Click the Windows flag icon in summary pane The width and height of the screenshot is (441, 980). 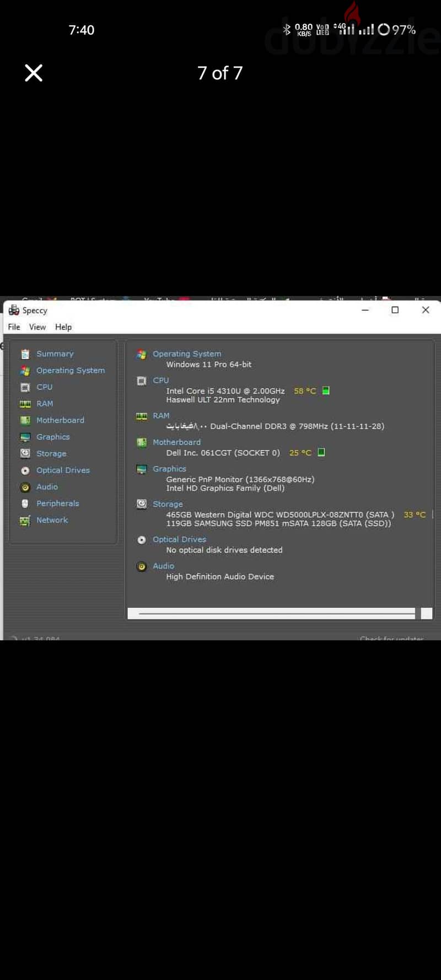click(142, 354)
